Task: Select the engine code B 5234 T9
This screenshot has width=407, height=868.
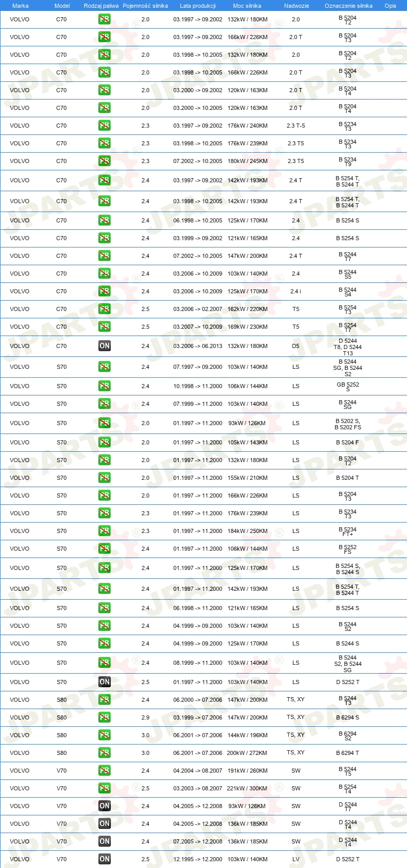Action: tap(348, 162)
